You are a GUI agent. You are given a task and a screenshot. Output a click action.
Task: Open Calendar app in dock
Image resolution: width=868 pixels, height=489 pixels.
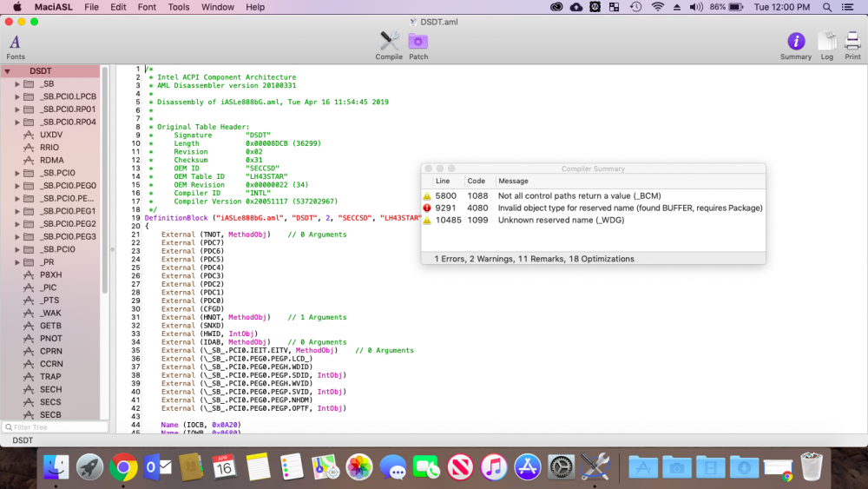[224, 467]
